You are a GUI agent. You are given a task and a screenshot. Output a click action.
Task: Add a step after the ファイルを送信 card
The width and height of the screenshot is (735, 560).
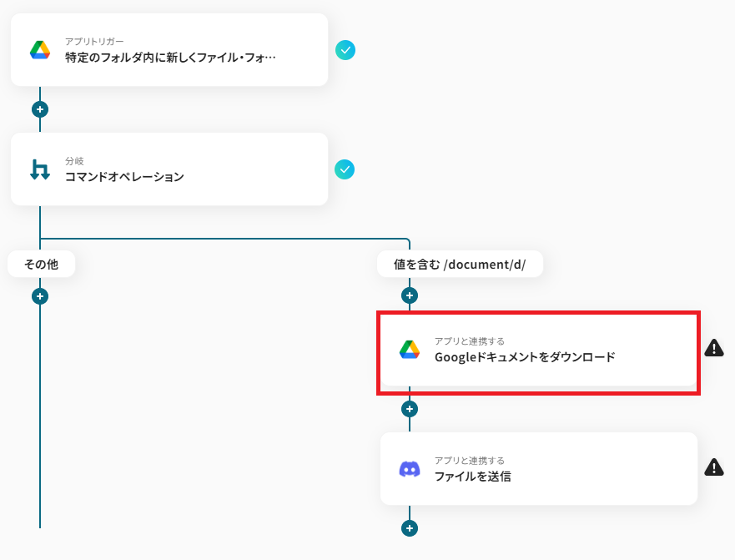point(409,528)
